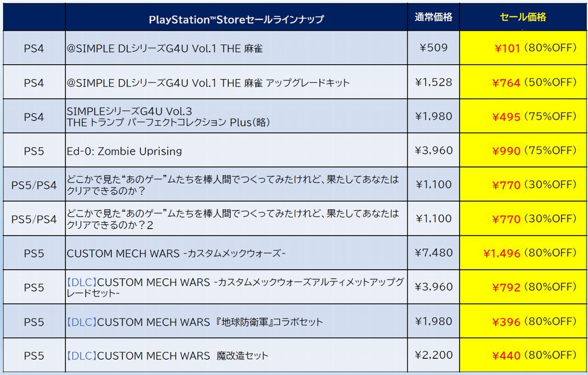Click the ¥1,496 (80%OFF) sale price
Image resolution: width=588 pixels, height=375 pixels.
(x=530, y=253)
